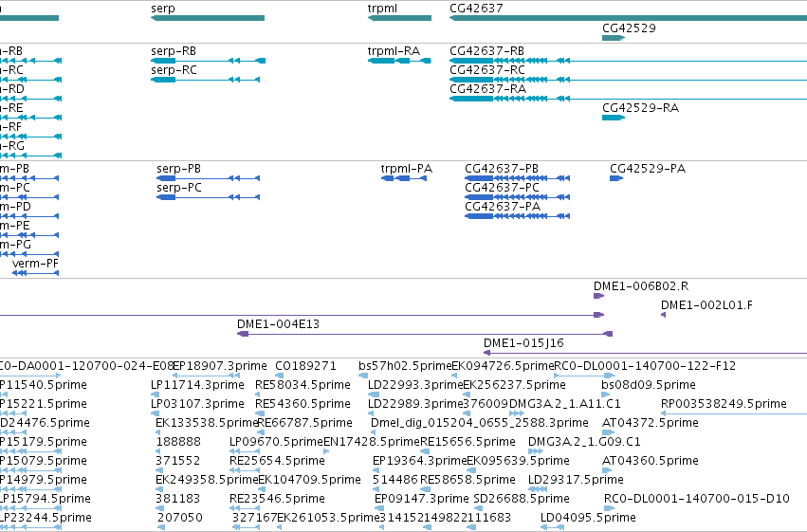The height and width of the screenshot is (532, 807).
Task: Click EST EK256237.5prime
Action: tap(468, 394)
